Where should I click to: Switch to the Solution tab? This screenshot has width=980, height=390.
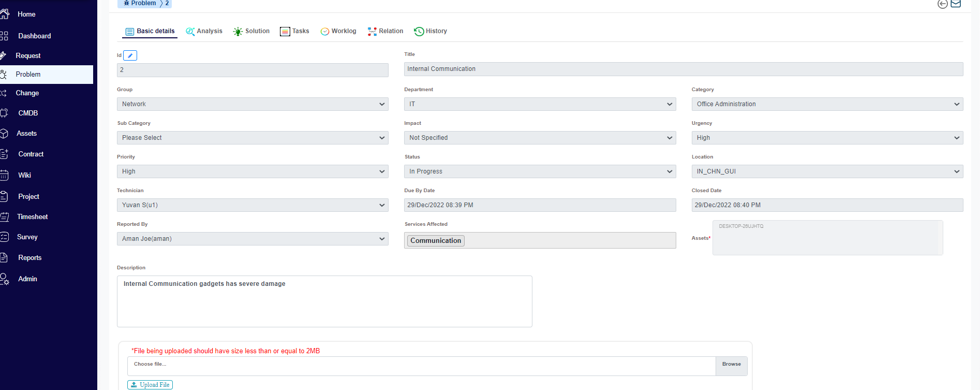coord(251,31)
